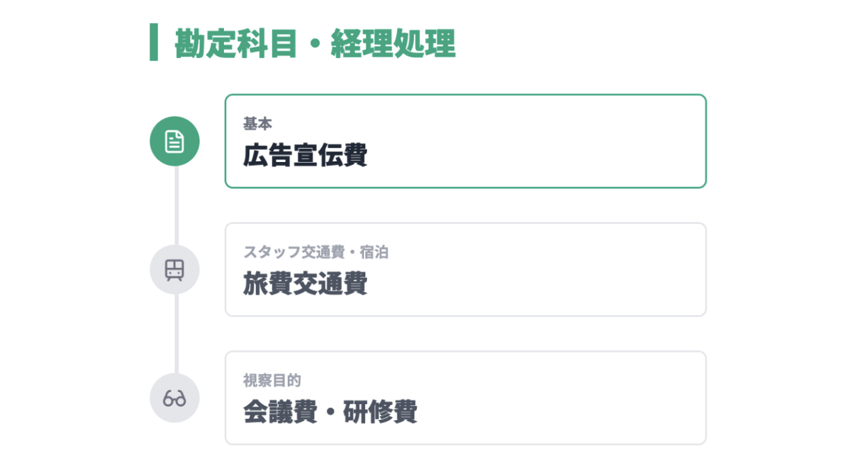Click the glasses icon for inspection
Screen dimensions: 868x459
pyautogui.click(x=175, y=398)
